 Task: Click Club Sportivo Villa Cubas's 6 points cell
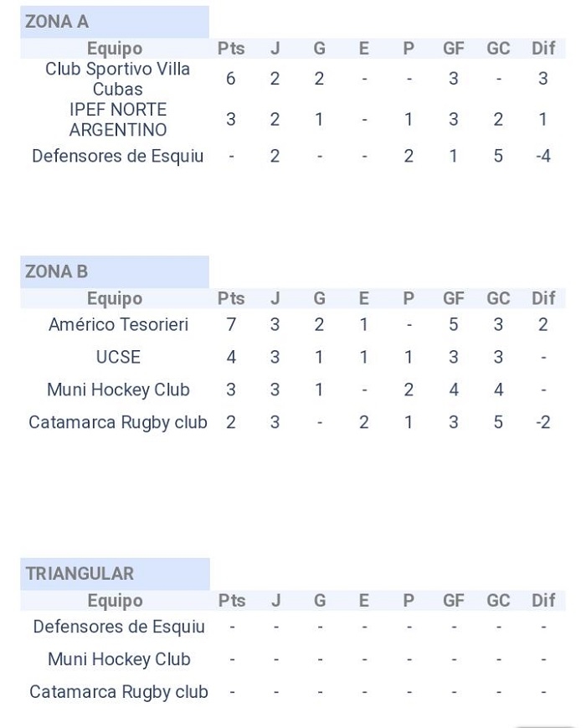(231, 79)
